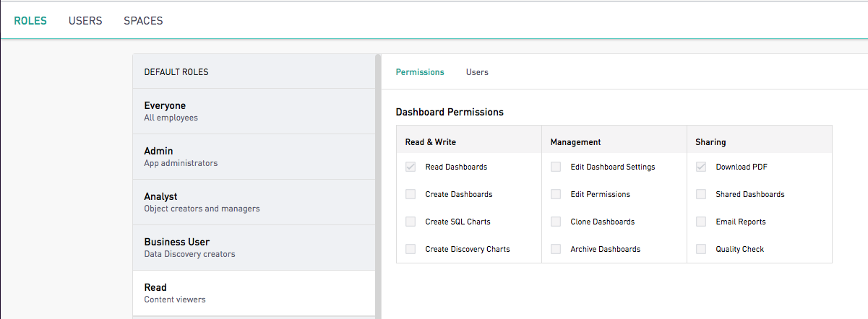Enable Create Discovery Charts permission
This screenshot has width=868, height=319.
tap(411, 249)
